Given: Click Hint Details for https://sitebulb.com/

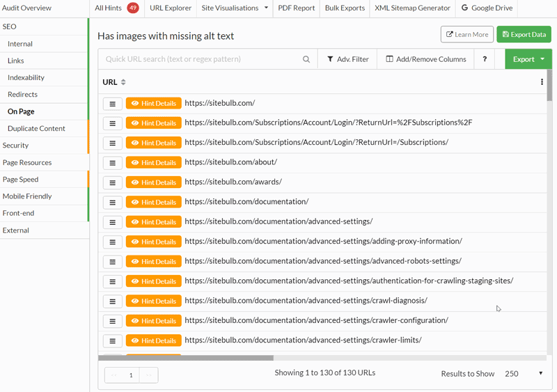Looking at the screenshot, I should tap(153, 104).
